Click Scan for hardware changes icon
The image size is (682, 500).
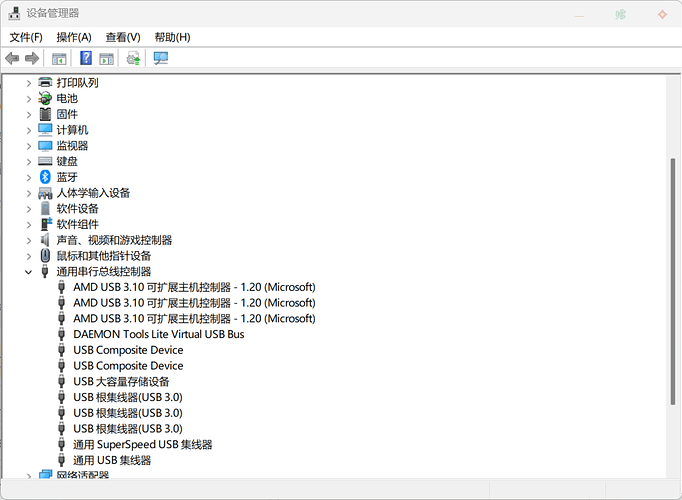(x=161, y=58)
